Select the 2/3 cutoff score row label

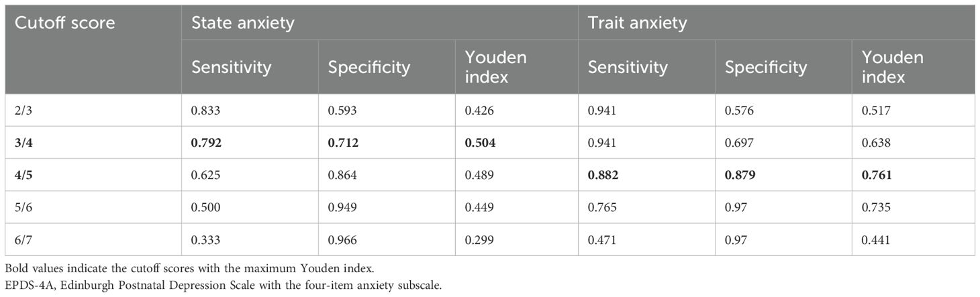click(23, 110)
